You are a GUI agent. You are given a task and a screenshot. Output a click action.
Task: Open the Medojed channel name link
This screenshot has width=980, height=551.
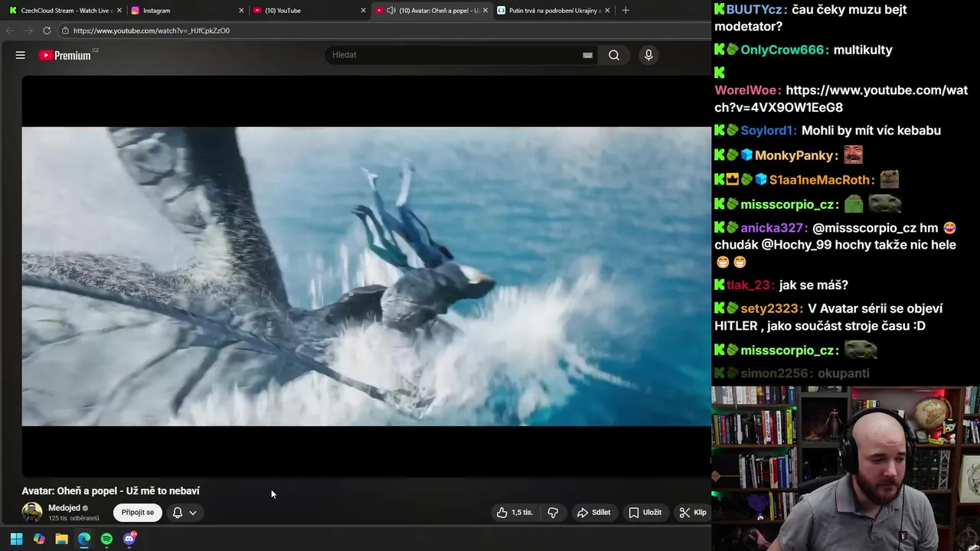64,508
